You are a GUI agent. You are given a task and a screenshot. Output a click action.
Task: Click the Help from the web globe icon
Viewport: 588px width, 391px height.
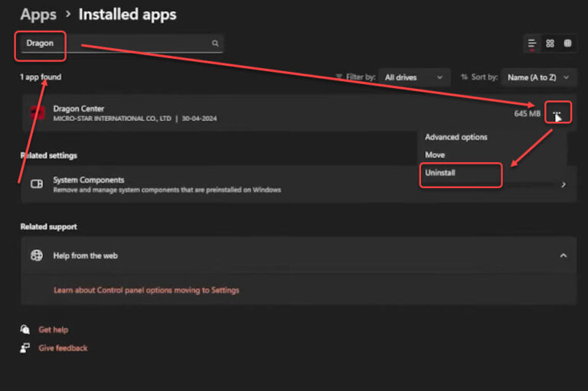click(x=37, y=256)
